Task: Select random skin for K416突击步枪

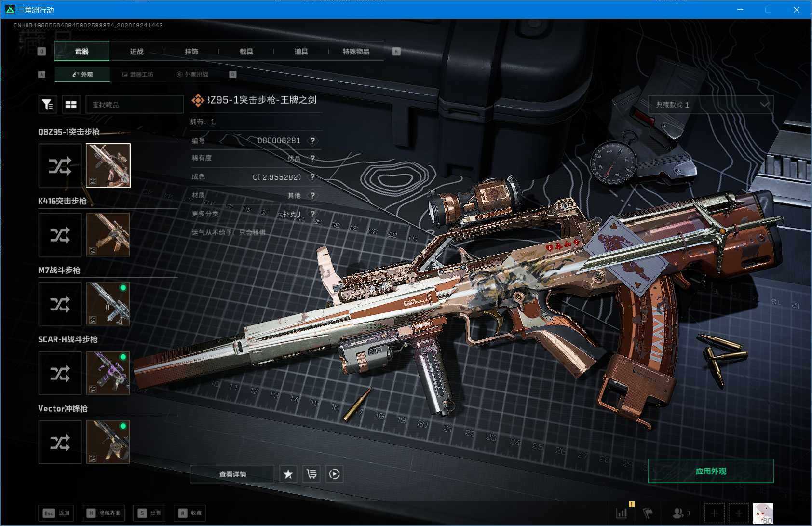Action: click(x=60, y=235)
